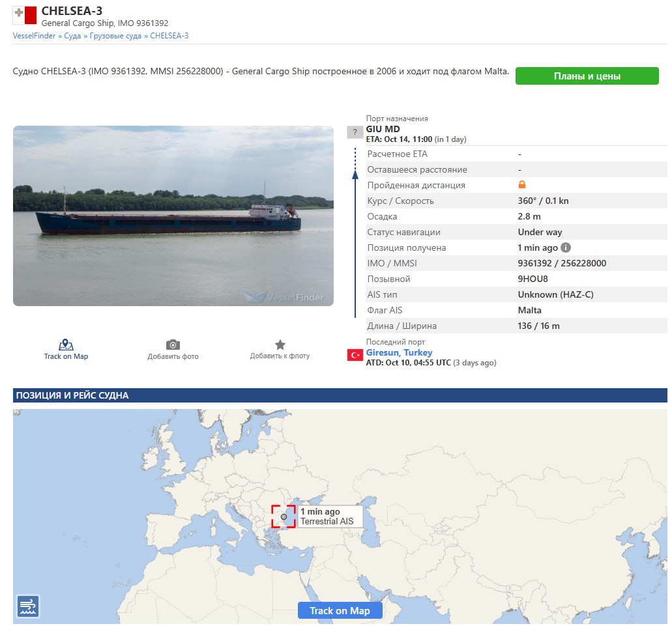This screenshot has width=672, height=637.
Task: Click the Malta AIS flag value
Action: pos(530,310)
